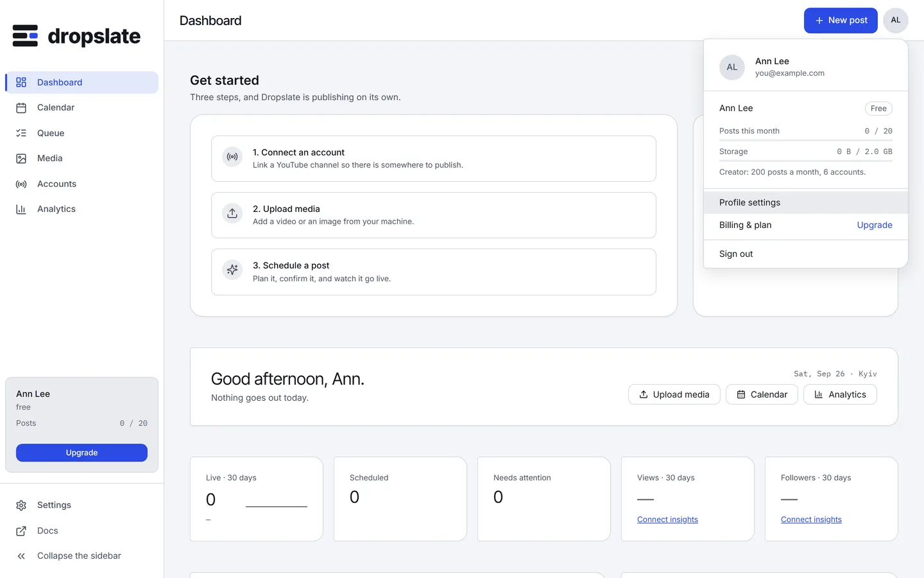Open Settings in the sidebar footer
Screen dimensions: 924x578
(81, 505)
